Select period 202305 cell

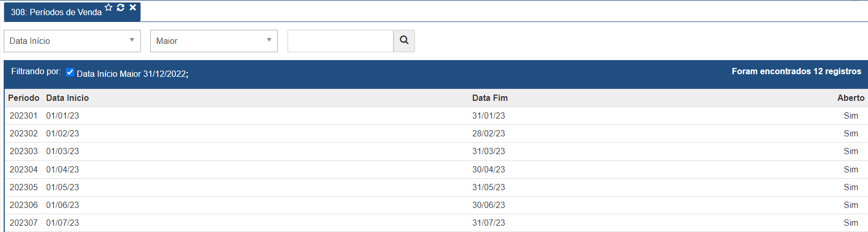[23, 187]
